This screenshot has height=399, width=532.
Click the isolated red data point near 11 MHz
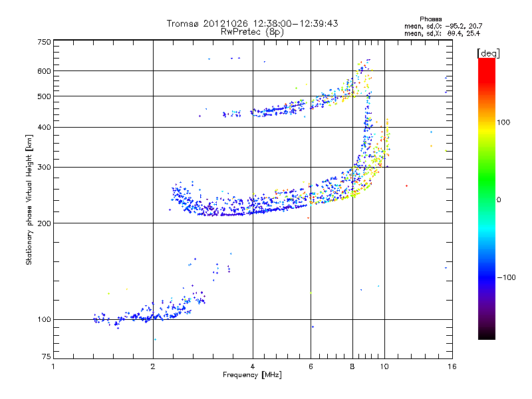click(x=406, y=186)
